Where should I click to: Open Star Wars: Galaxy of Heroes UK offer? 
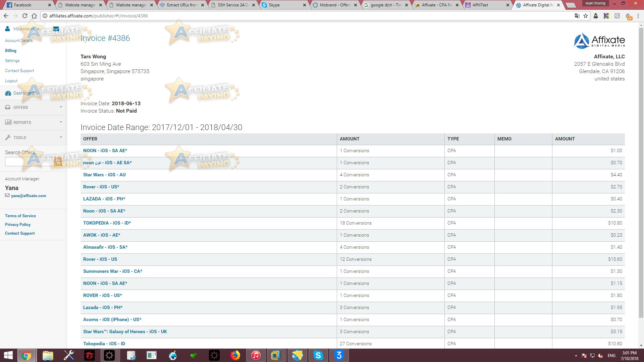coord(125,331)
